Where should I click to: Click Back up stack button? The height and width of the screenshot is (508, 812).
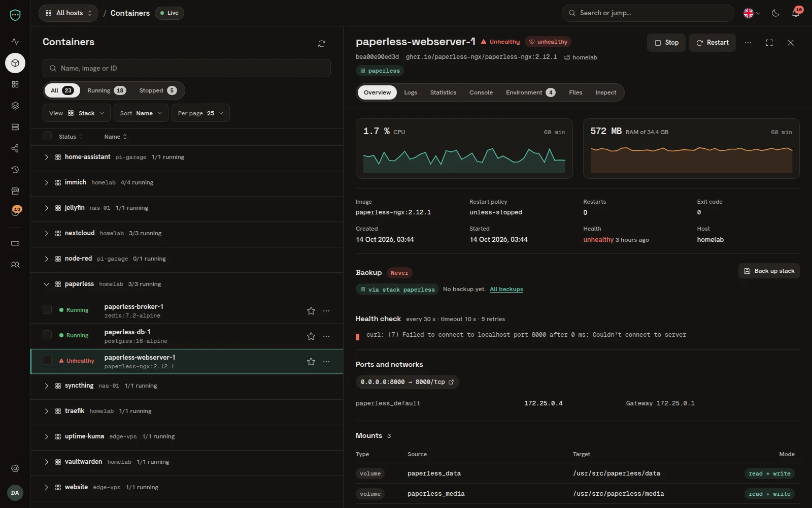click(x=769, y=271)
